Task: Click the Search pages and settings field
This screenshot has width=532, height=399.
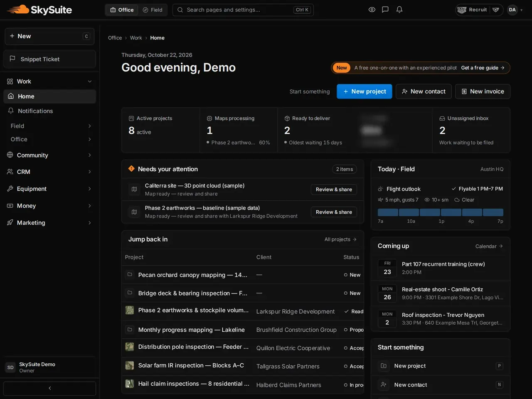Action: click(x=243, y=10)
